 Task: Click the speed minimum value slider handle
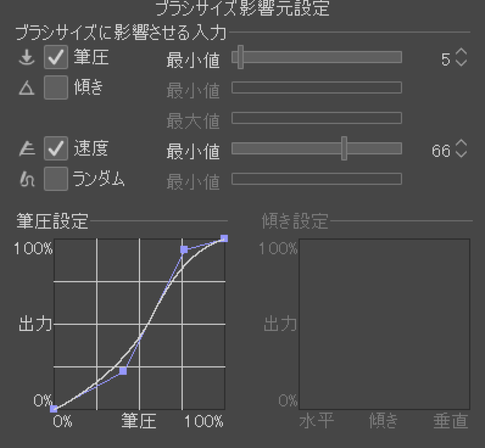[x=344, y=148]
